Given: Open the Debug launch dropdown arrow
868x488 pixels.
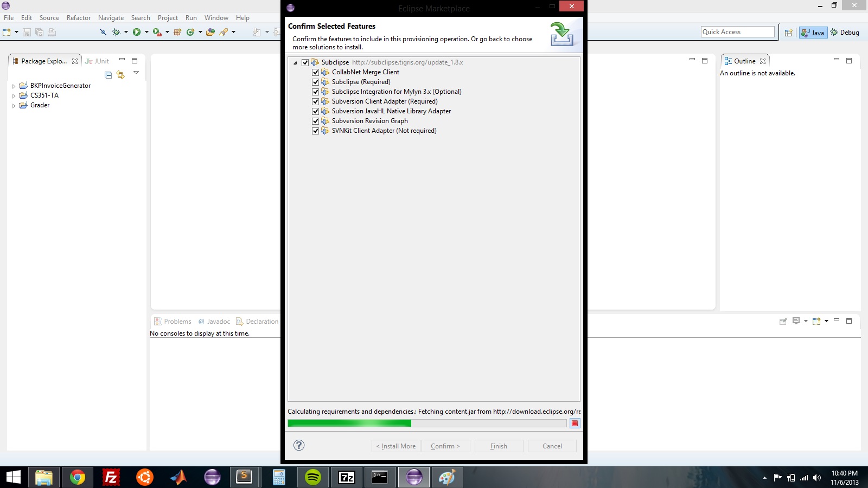Looking at the screenshot, I should [126, 32].
